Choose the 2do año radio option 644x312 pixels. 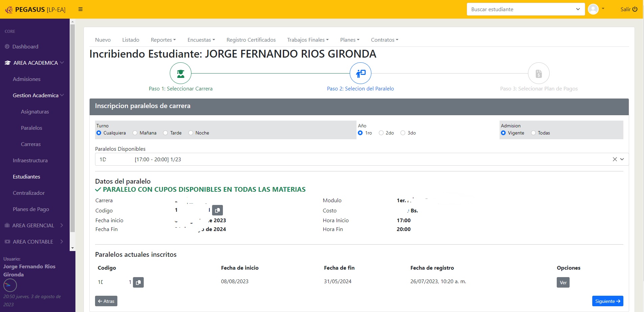pos(381,133)
